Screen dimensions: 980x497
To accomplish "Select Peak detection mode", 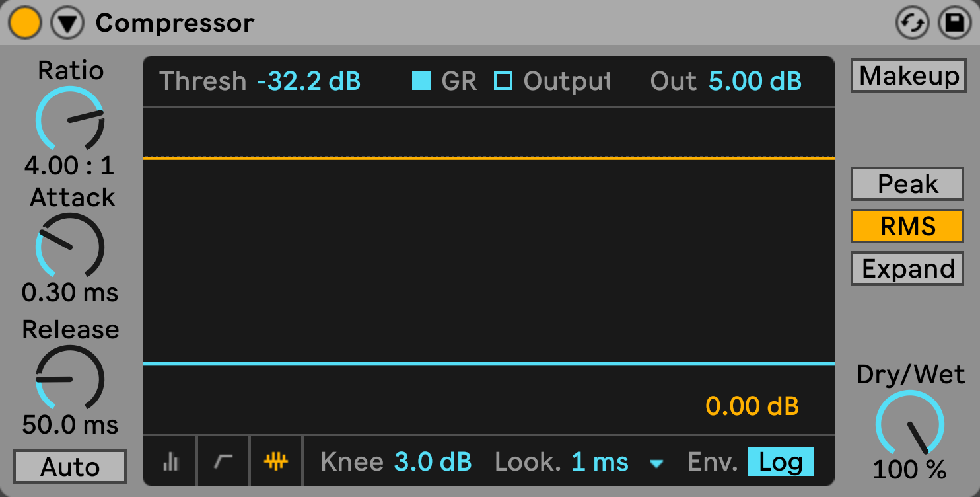I will tap(907, 184).
